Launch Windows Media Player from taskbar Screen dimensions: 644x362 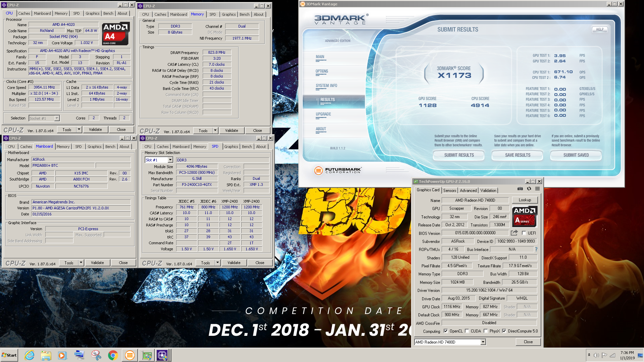pos(62,355)
